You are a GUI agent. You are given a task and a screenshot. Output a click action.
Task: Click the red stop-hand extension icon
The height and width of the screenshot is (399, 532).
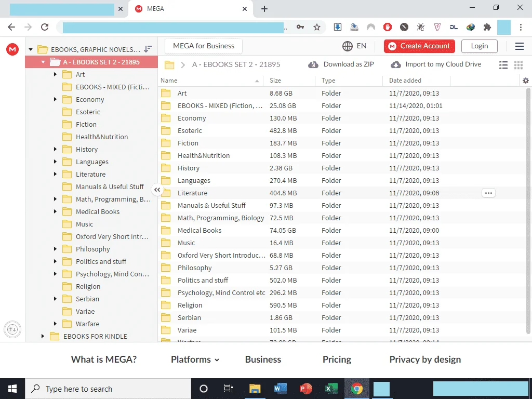click(x=388, y=27)
